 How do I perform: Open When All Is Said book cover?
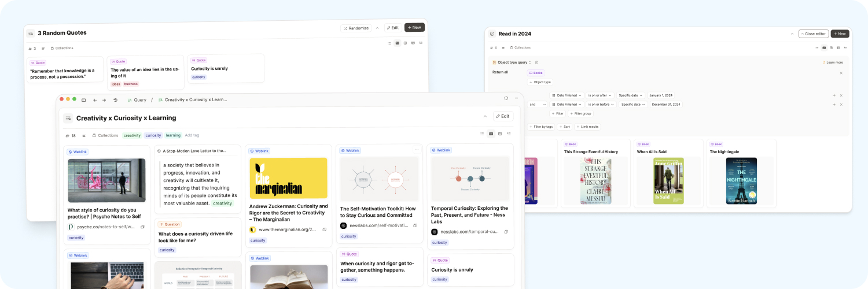tap(668, 181)
